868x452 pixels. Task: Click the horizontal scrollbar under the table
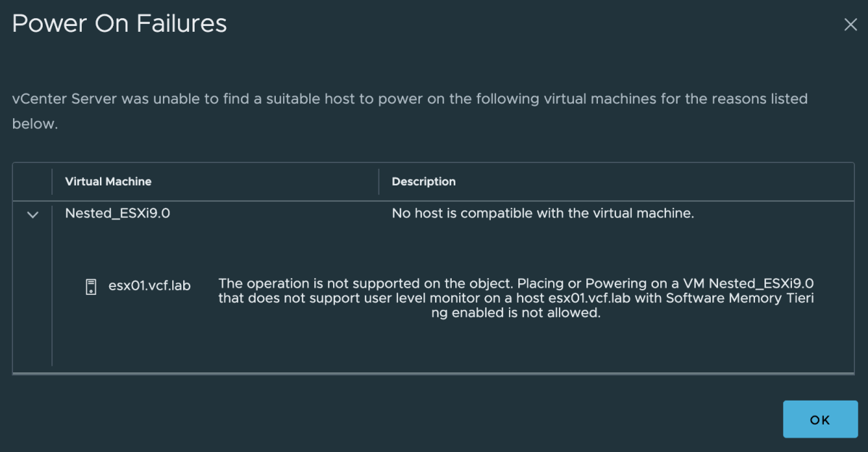pyautogui.click(x=434, y=373)
